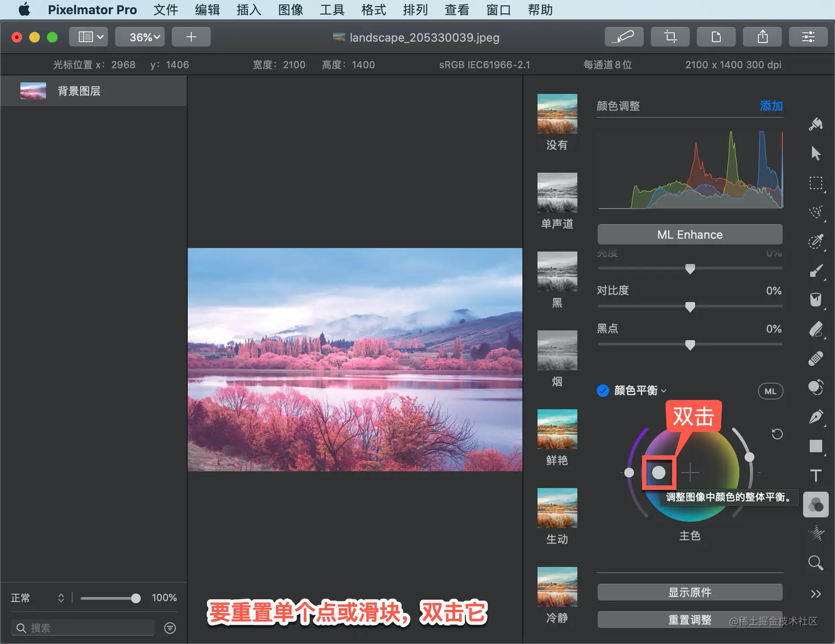This screenshot has height=644, width=835.
Task: Open the 排列 menu
Action: point(415,9)
